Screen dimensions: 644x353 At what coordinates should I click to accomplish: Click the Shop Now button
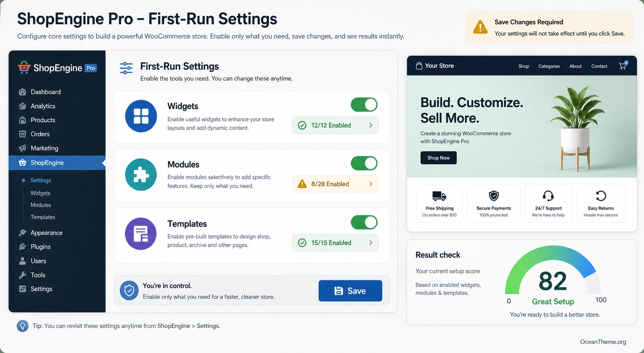pyautogui.click(x=439, y=158)
